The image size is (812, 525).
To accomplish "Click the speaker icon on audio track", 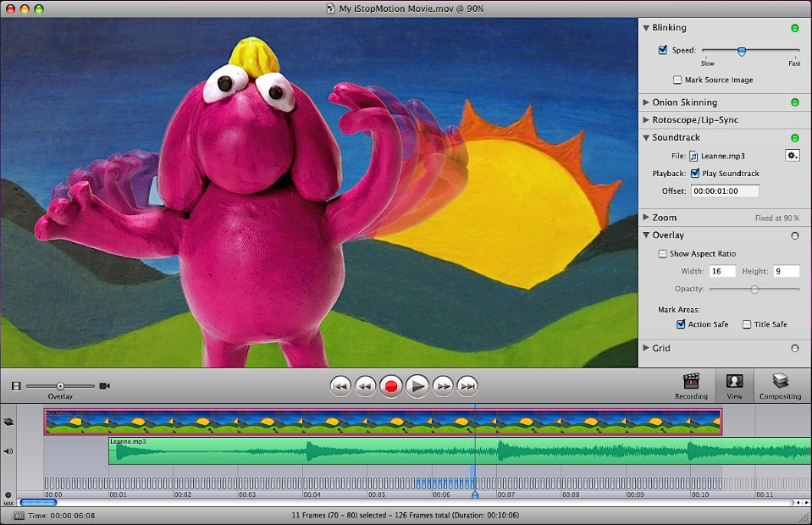I will pos(8,451).
